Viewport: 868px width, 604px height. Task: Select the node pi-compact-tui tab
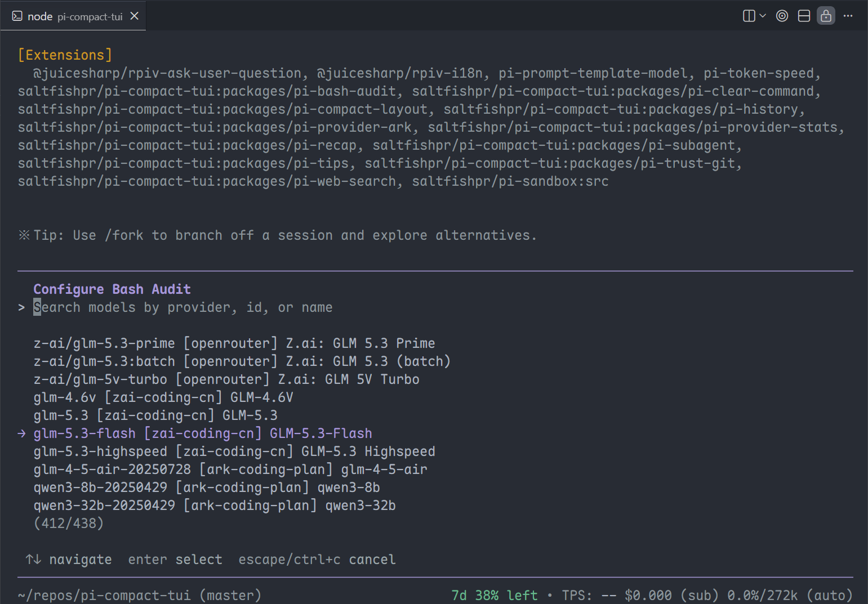click(74, 16)
